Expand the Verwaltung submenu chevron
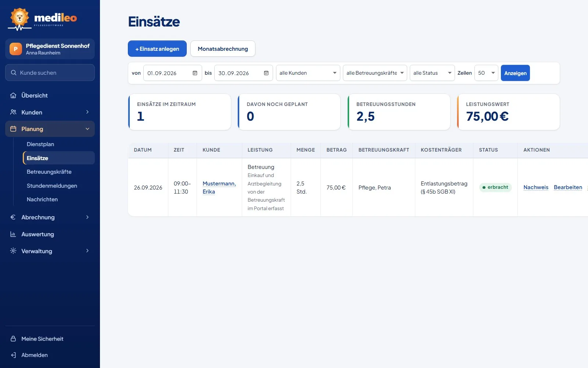Viewport: 588px width, 368px height. pos(87,251)
